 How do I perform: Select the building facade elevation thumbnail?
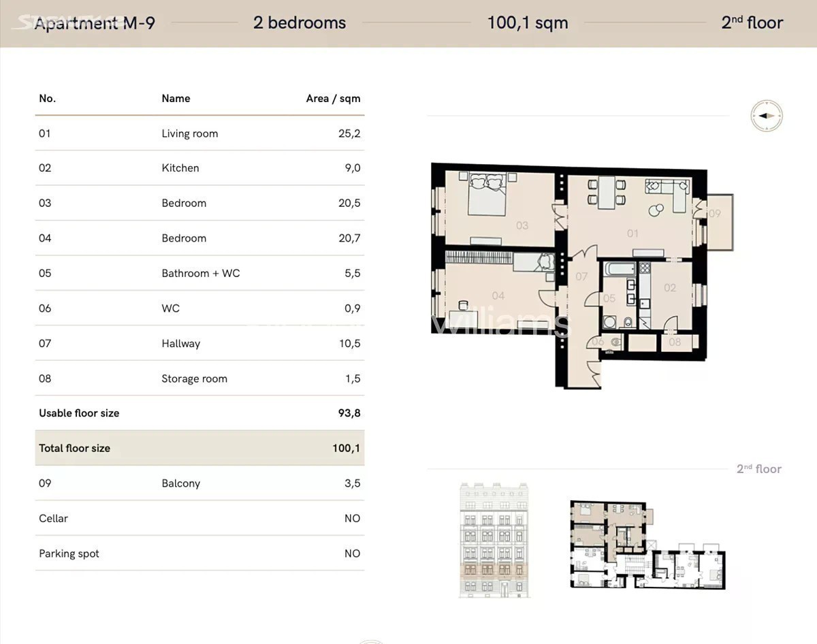tap(494, 541)
